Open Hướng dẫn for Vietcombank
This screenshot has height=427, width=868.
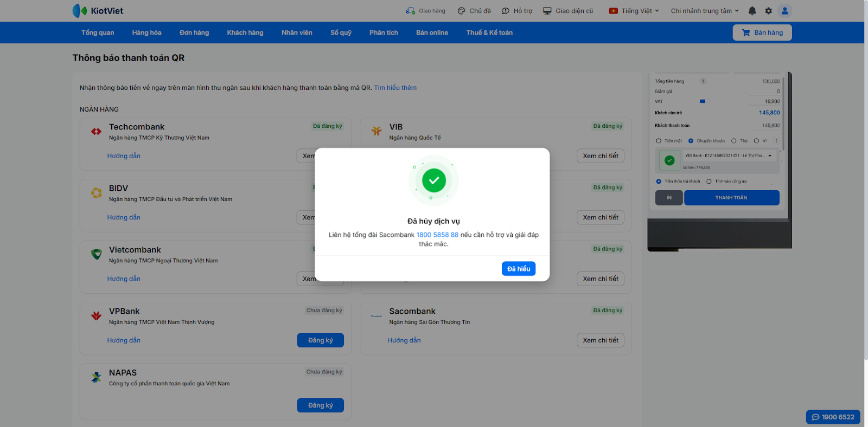click(x=124, y=279)
